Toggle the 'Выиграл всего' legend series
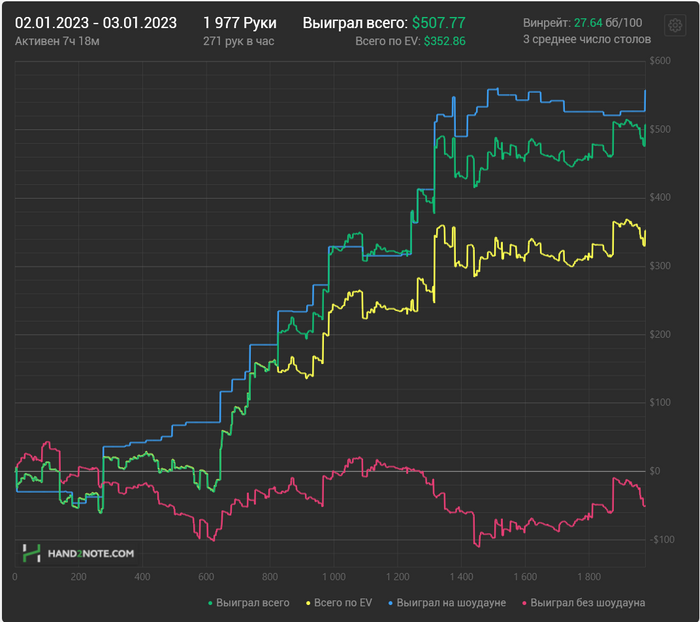Viewport: 700px width, 622px height. point(249,603)
